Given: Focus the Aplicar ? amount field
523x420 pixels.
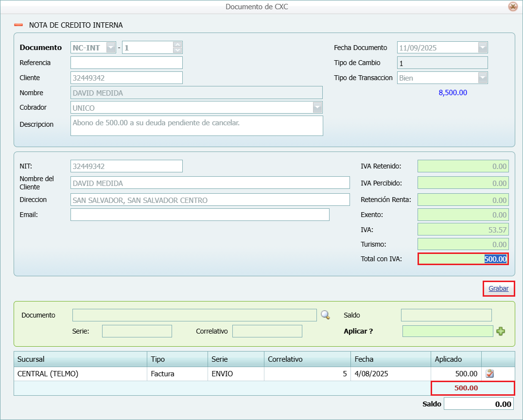Looking at the screenshot, I should 447,331.
